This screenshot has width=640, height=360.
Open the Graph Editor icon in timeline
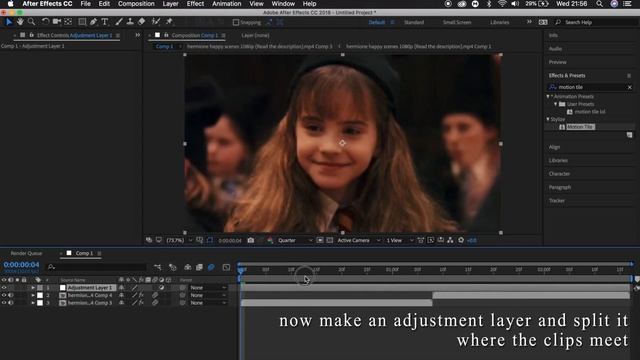(x=226, y=267)
